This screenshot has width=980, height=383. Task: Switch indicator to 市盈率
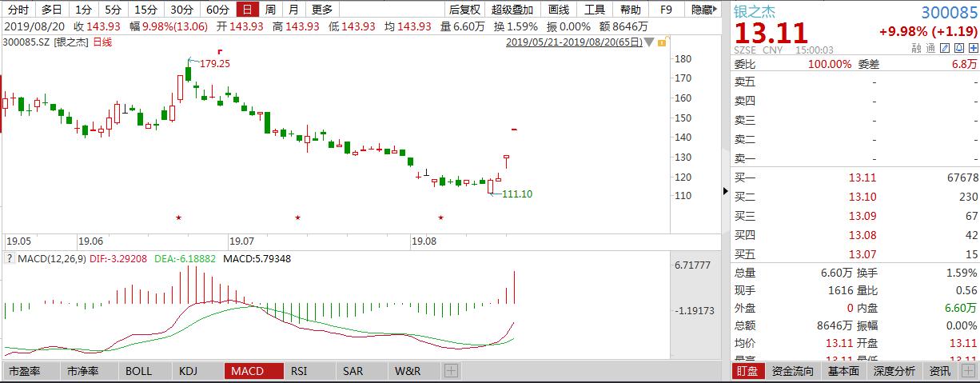pyautogui.click(x=24, y=371)
